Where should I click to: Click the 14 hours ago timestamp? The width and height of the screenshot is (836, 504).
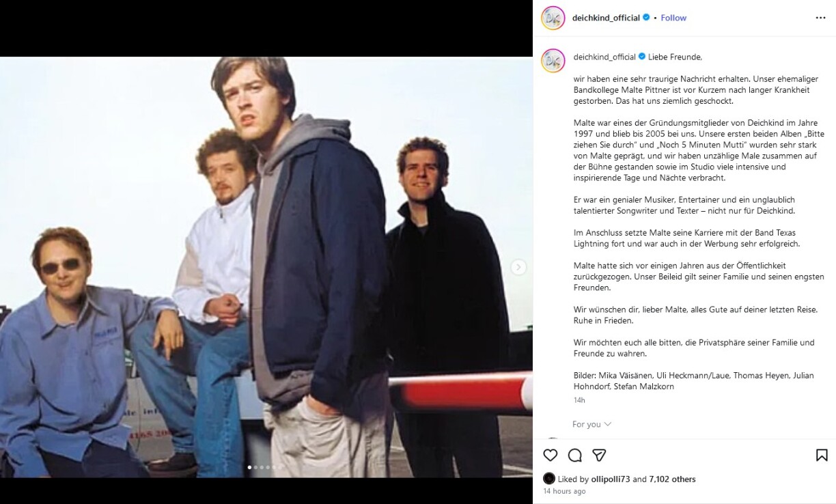point(564,492)
